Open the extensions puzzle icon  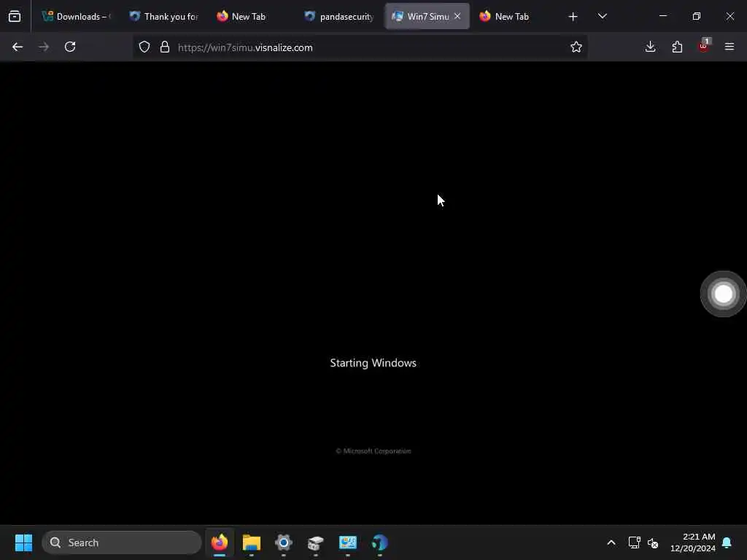pos(677,47)
